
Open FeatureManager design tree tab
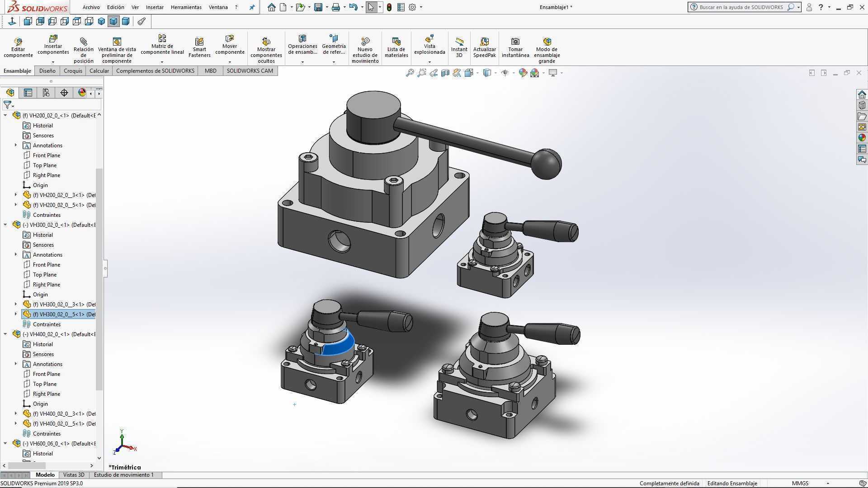pos(10,93)
